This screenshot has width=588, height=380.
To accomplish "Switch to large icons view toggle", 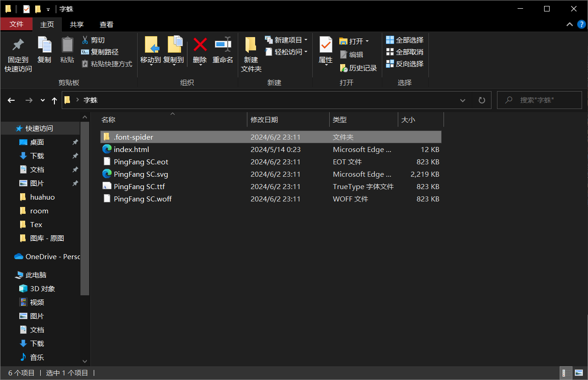I will (579, 373).
